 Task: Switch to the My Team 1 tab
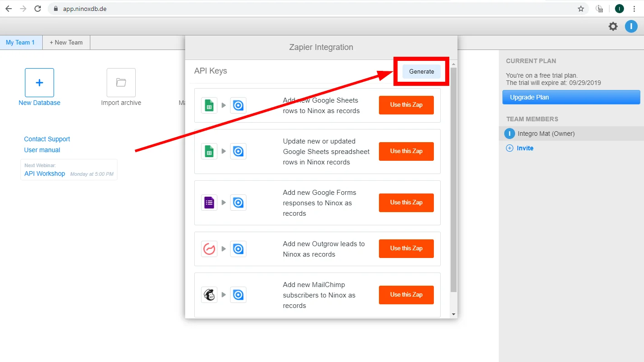point(21,42)
